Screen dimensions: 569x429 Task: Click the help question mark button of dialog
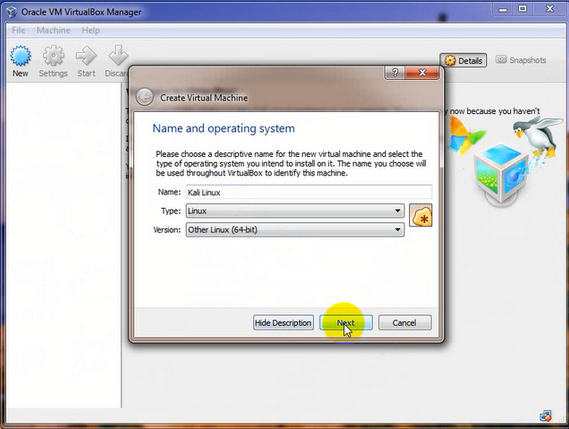pos(395,72)
